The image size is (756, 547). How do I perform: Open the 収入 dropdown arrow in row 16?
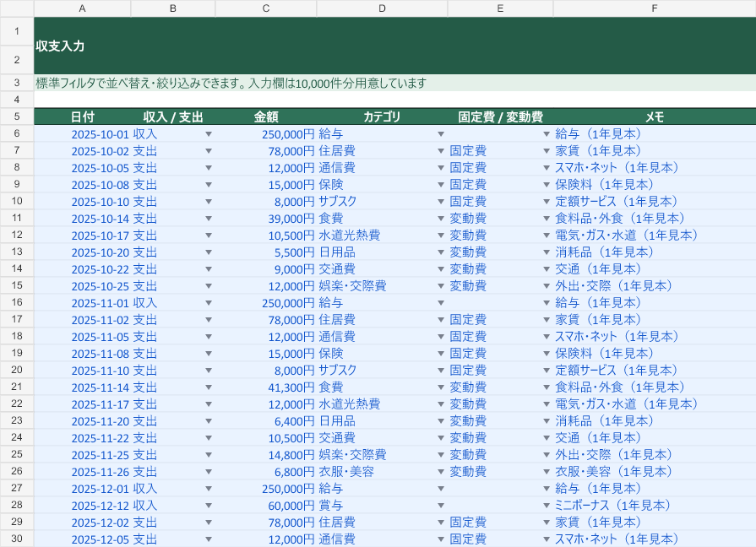pyautogui.click(x=209, y=303)
